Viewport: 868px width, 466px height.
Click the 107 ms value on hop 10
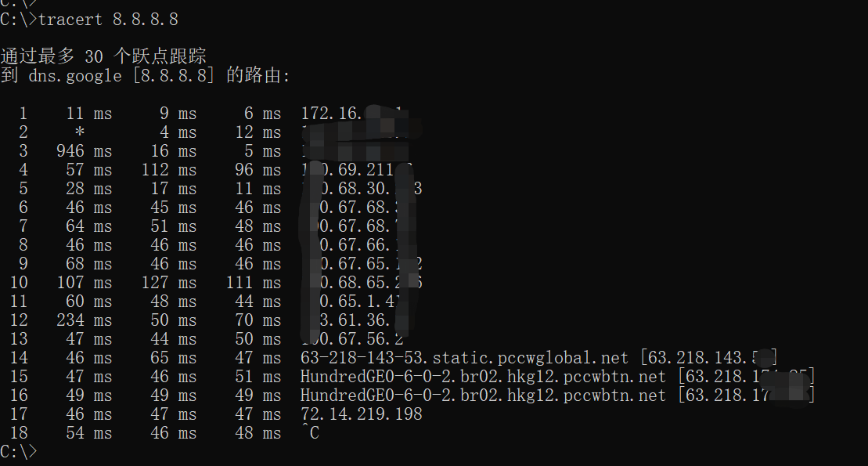coord(85,283)
